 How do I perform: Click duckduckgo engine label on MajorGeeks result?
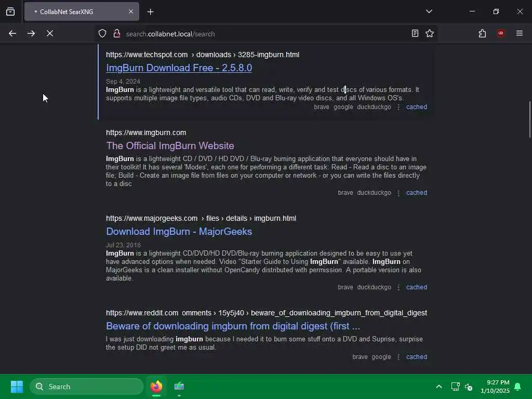click(374, 287)
